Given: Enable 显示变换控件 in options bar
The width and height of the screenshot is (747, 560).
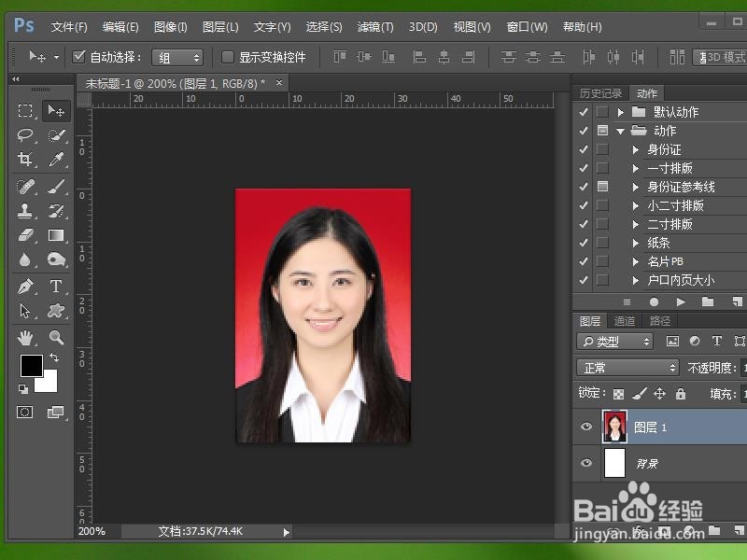Looking at the screenshot, I should click(x=228, y=56).
